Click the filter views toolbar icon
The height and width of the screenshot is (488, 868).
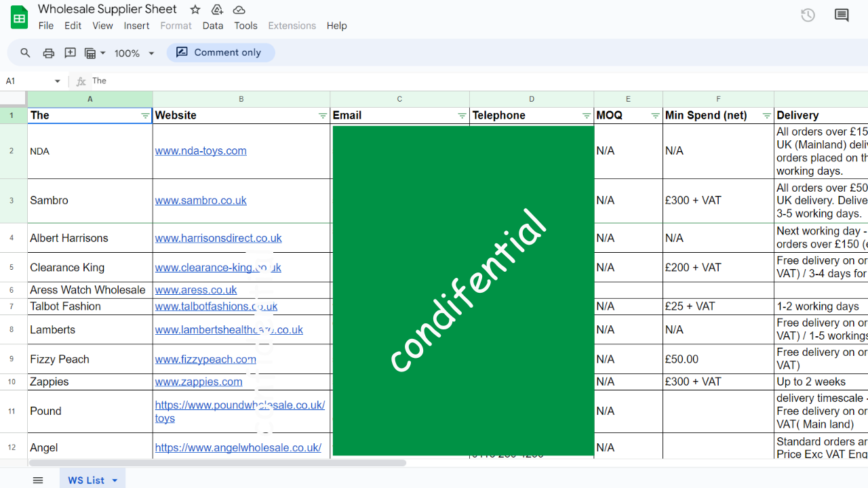(x=90, y=53)
